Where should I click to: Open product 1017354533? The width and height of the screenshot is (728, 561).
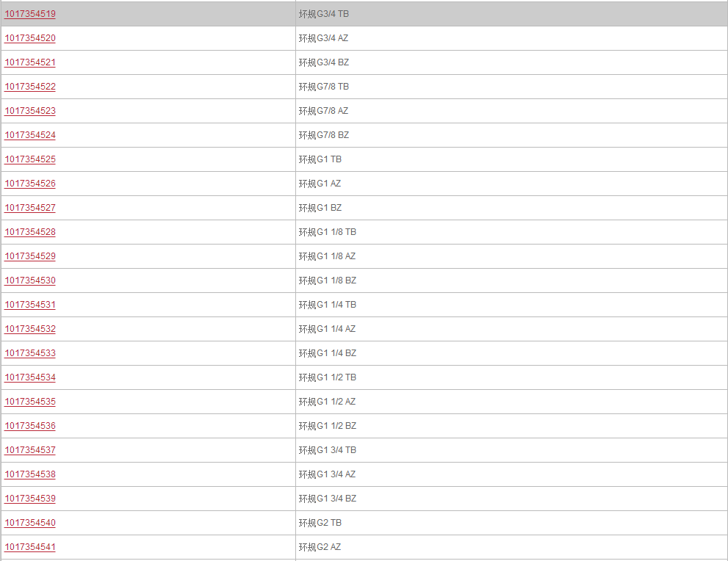click(30, 353)
